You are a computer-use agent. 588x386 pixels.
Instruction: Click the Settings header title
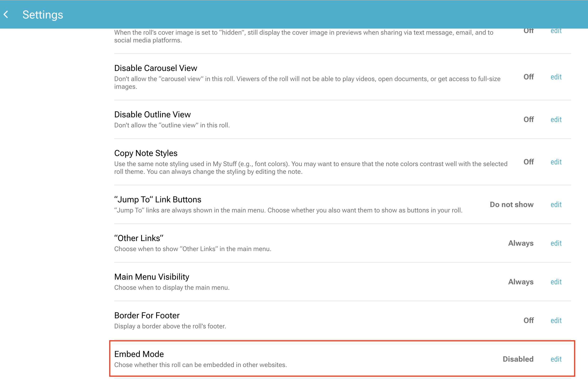43,15
